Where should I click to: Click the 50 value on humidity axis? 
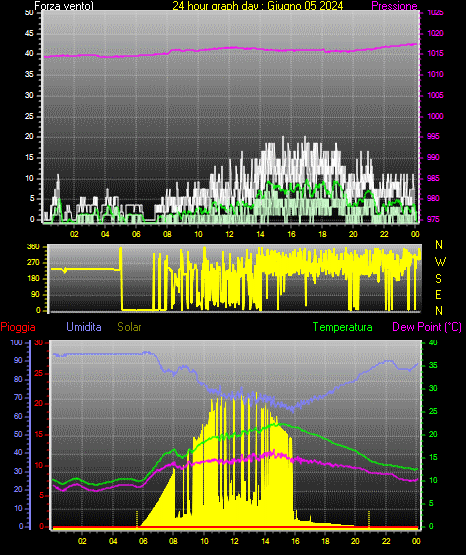[x=18, y=434]
